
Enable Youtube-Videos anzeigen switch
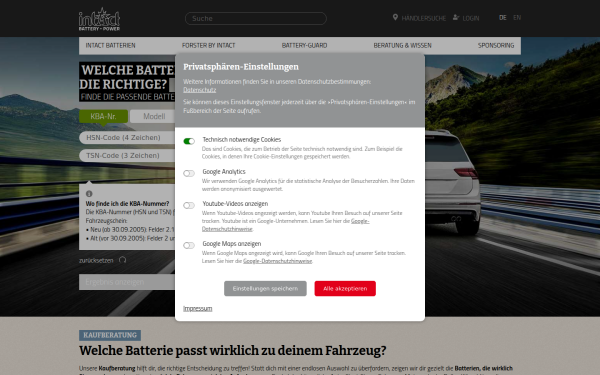(189, 205)
